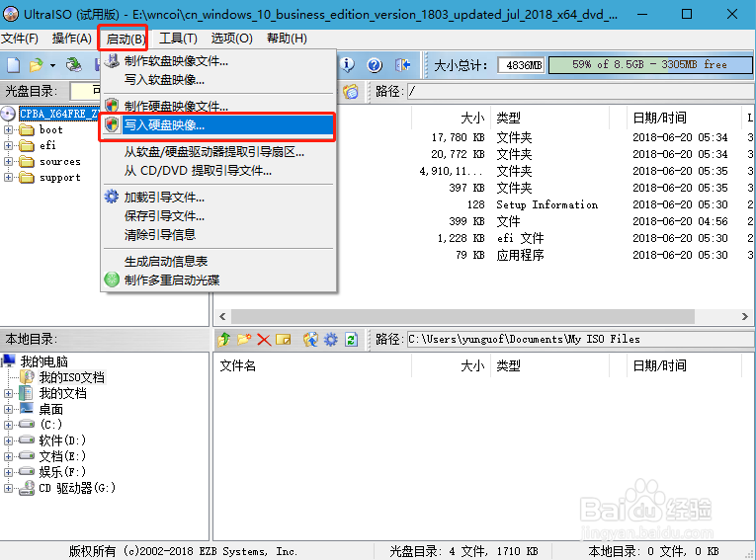Expand the support folder node
Image resolution: width=756 pixels, height=560 pixels.
pos(8,178)
